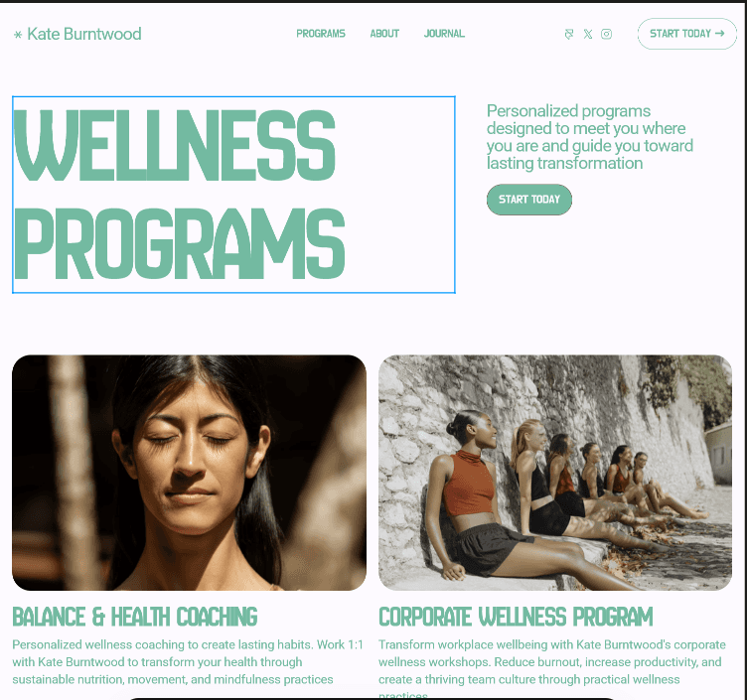Go to the About page
747x700 pixels.
pos(384,34)
